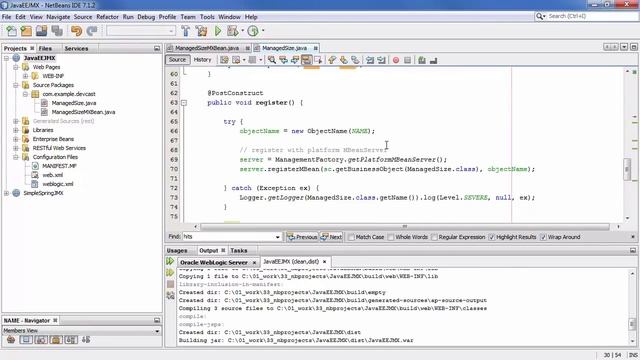Uncheck Wrap Around checkbox
This screenshot has height=360, width=640.
(543, 237)
